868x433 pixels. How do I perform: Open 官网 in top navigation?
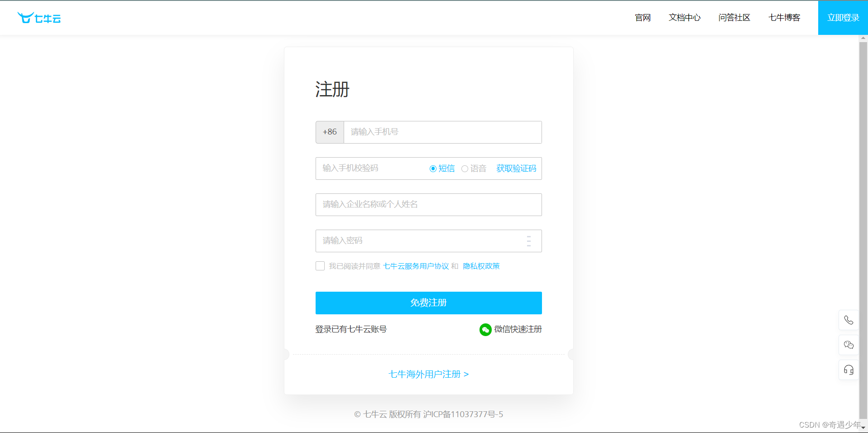(643, 18)
